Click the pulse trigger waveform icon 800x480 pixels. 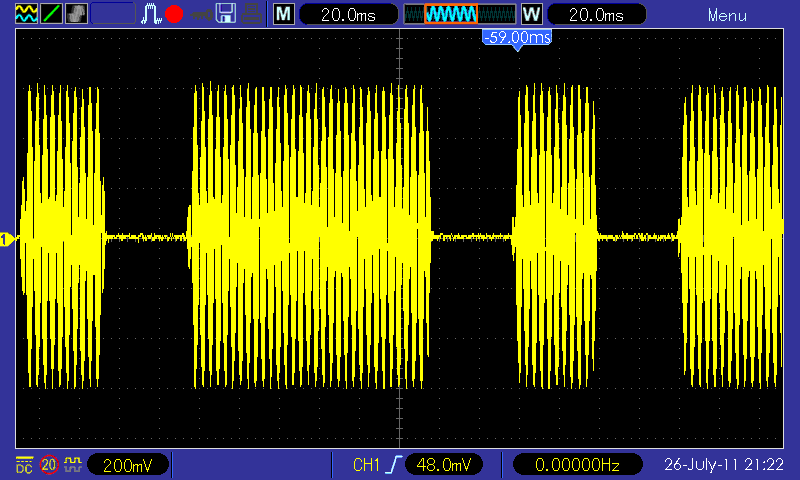[151, 14]
